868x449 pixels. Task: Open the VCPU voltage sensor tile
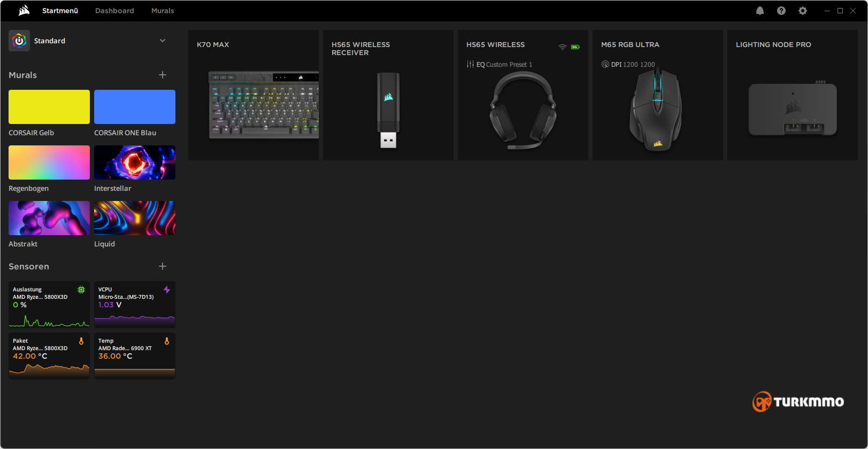click(x=135, y=304)
